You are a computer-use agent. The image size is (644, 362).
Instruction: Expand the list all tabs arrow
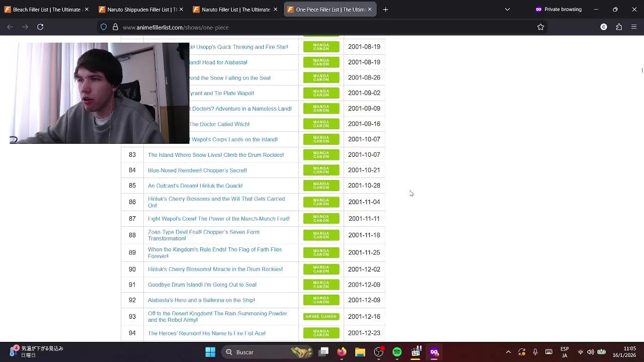click(x=508, y=10)
